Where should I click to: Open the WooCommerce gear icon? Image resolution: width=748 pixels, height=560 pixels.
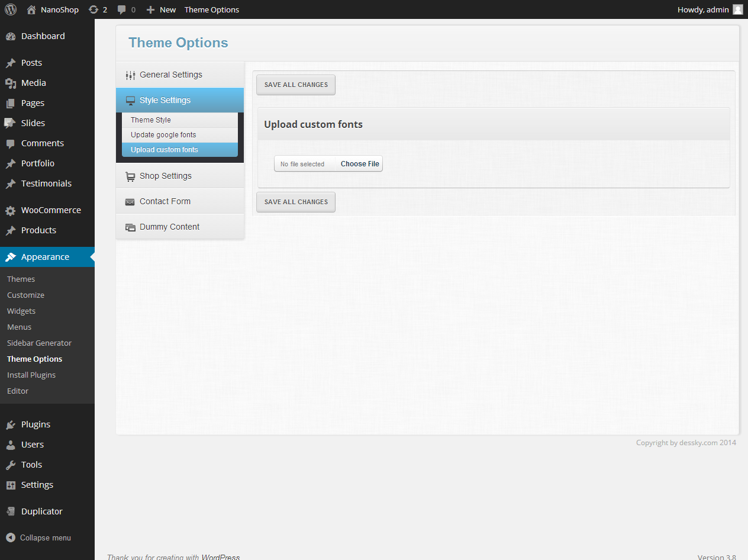tap(11, 210)
